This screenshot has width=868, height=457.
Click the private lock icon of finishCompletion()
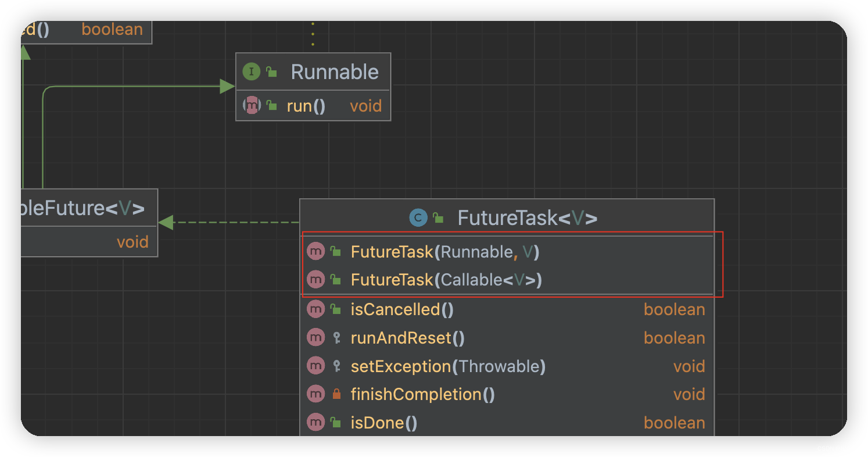pos(336,394)
